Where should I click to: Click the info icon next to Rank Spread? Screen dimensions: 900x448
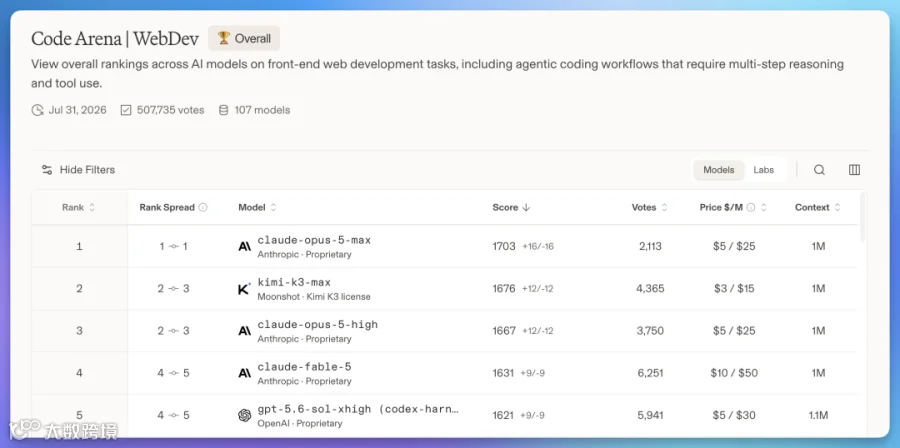203,208
